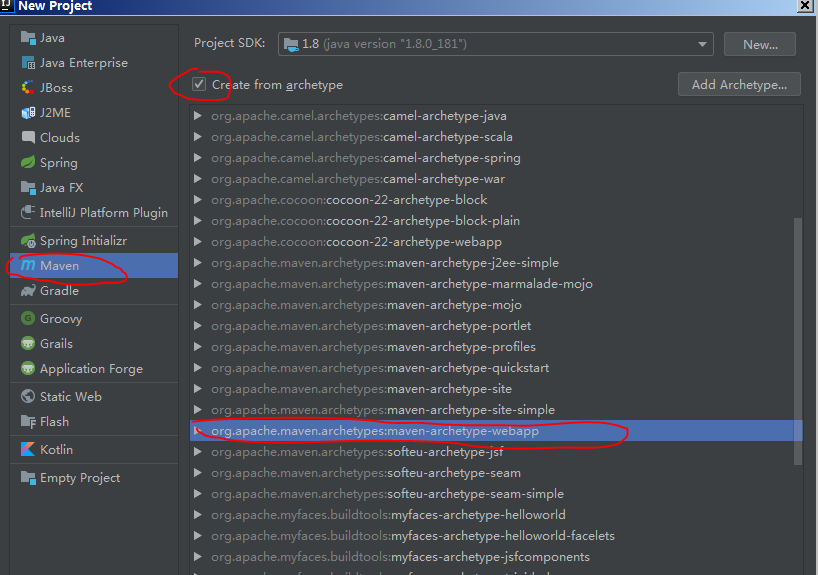Expand softeu-archetype-jsf node

(x=198, y=451)
